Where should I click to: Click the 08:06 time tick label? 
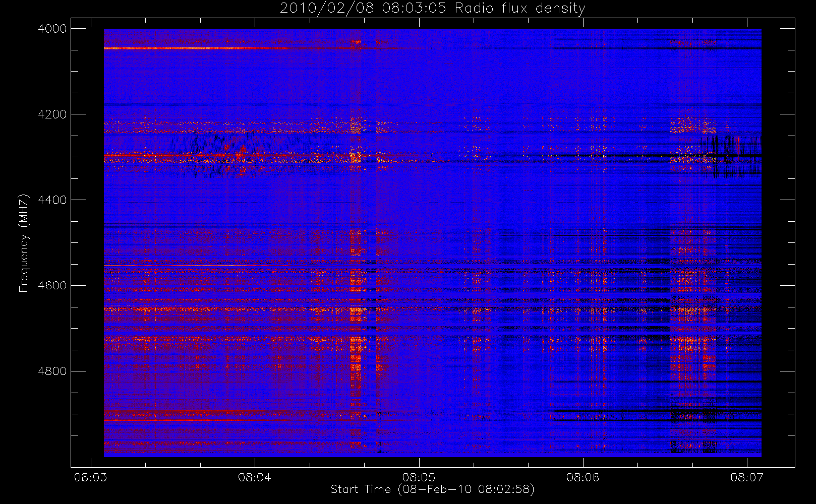[582, 477]
